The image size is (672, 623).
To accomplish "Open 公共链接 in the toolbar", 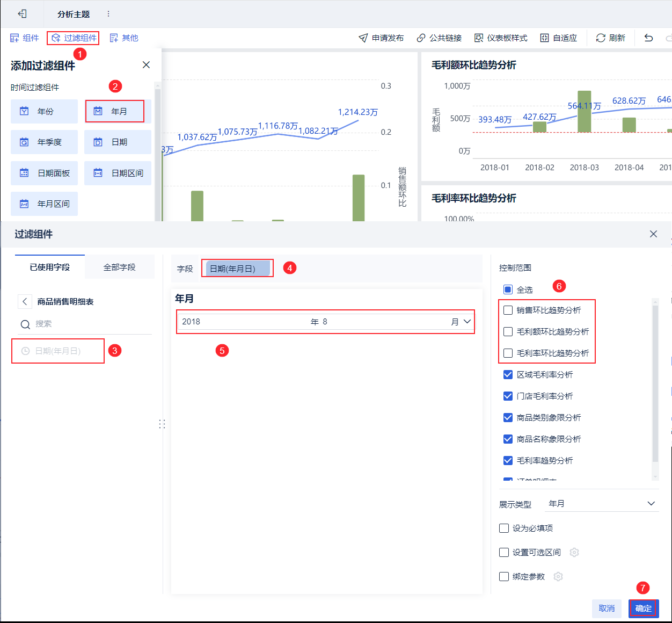I will 439,38.
